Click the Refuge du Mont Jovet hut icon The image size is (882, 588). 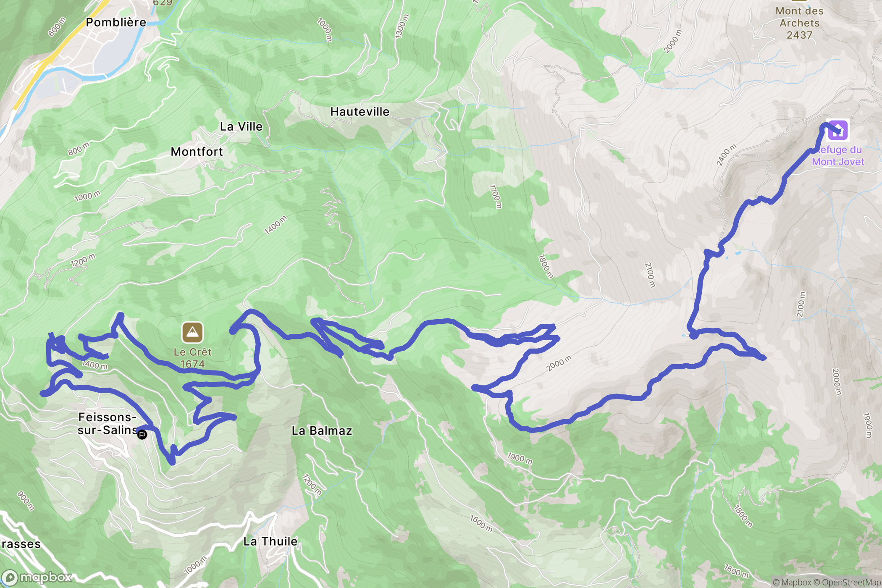point(837,130)
